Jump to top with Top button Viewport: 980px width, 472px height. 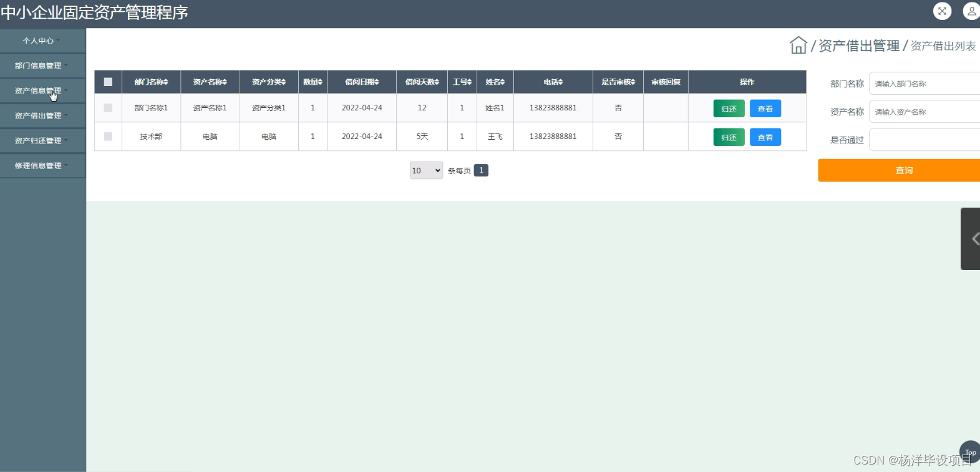point(970,452)
